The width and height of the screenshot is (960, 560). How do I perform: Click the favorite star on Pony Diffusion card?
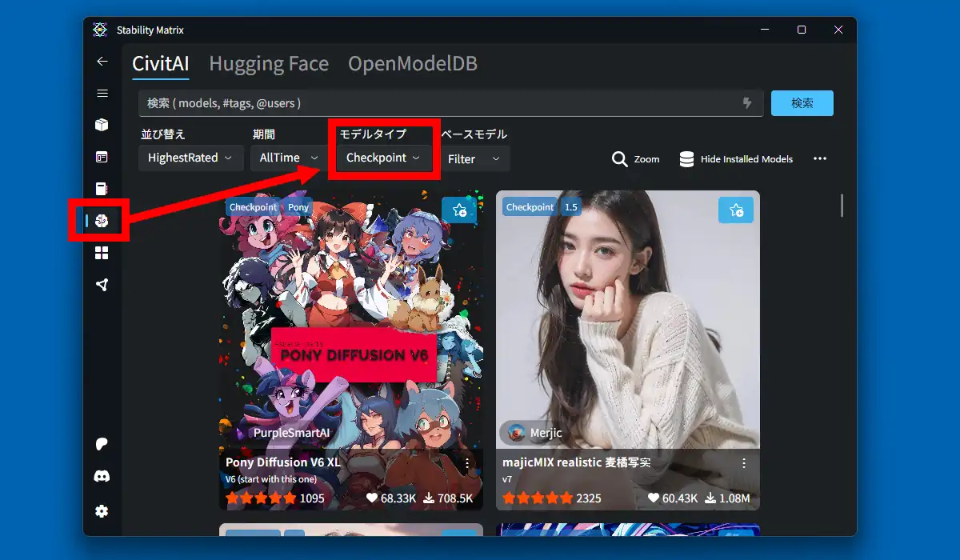tap(459, 210)
